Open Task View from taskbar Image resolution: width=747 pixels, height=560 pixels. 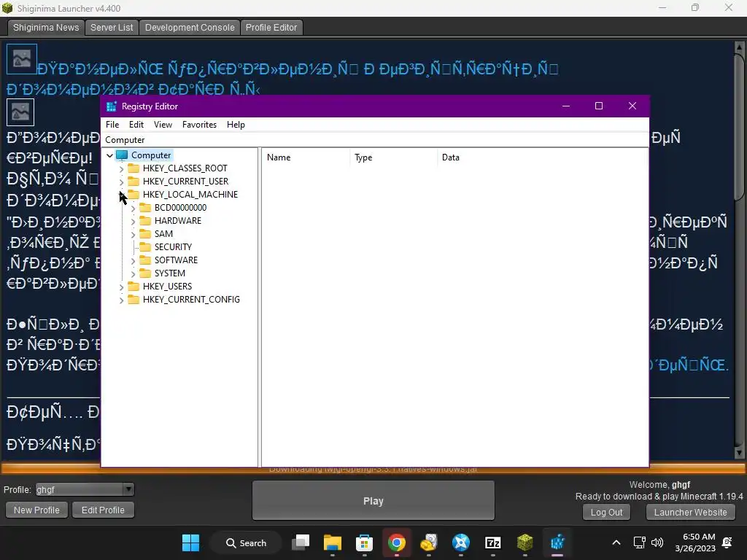pyautogui.click(x=301, y=542)
